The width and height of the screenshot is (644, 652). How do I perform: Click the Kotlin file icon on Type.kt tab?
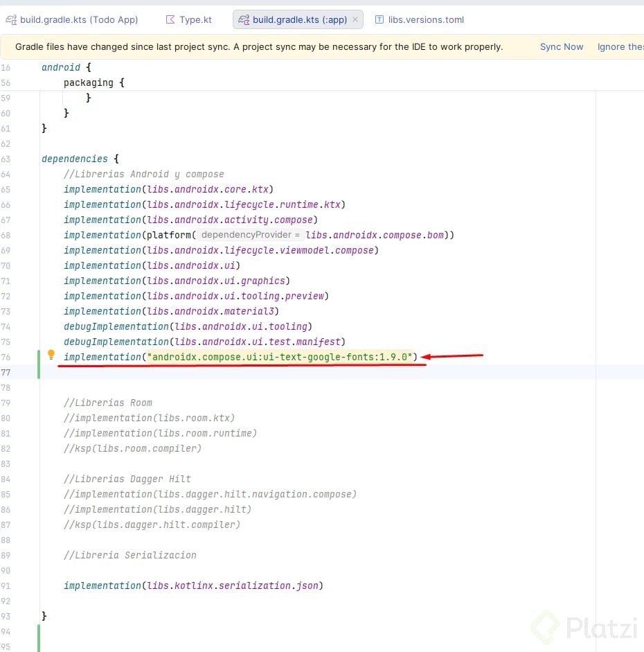170,19
